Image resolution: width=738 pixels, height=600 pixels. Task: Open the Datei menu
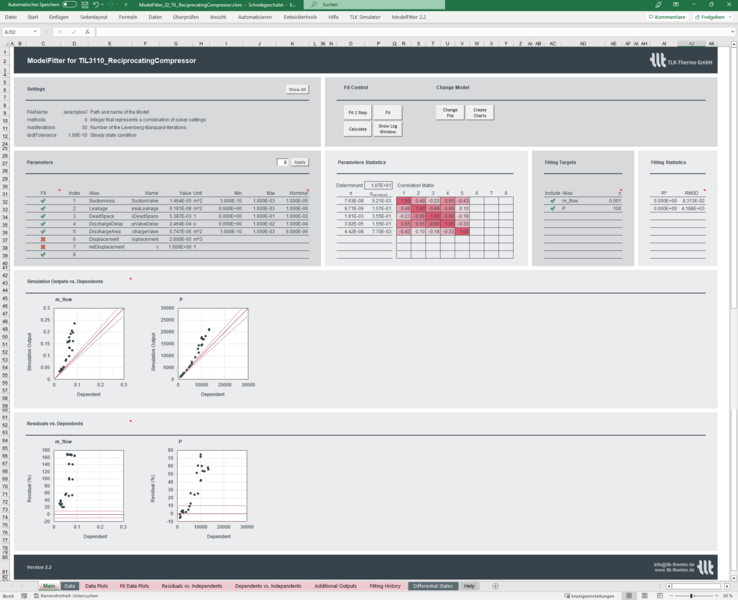point(10,17)
